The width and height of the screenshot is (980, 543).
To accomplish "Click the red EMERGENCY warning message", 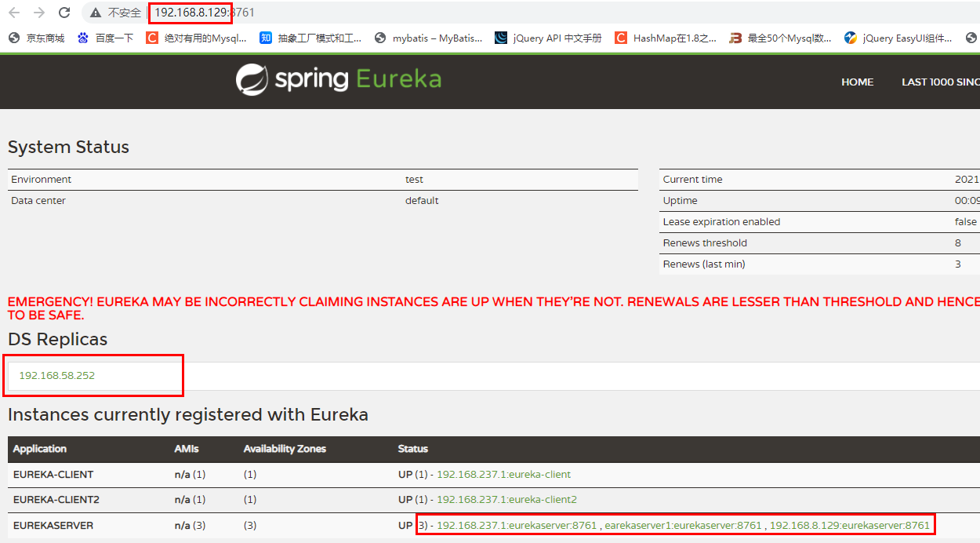I will tap(494, 308).
